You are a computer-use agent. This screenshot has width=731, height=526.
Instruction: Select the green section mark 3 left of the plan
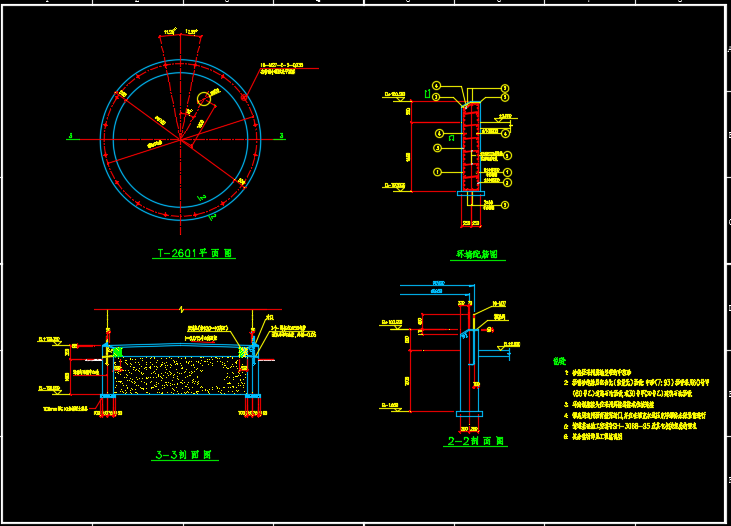[71, 136]
